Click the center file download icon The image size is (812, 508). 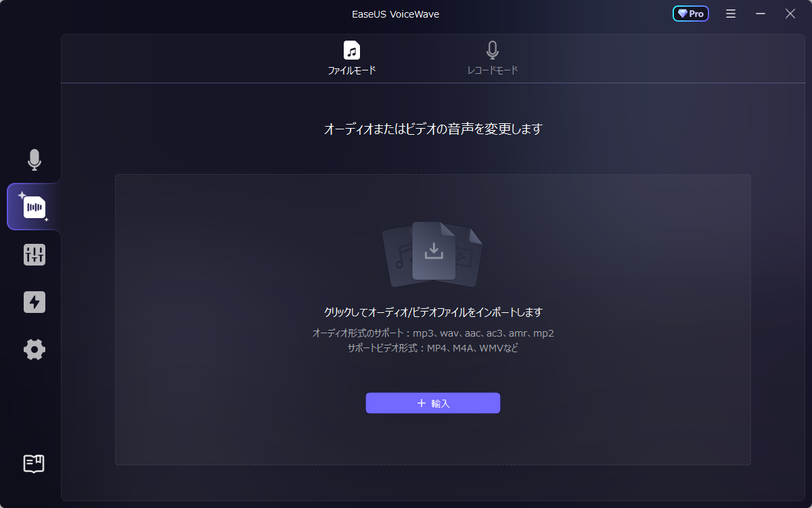pyautogui.click(x=433, y=251)
